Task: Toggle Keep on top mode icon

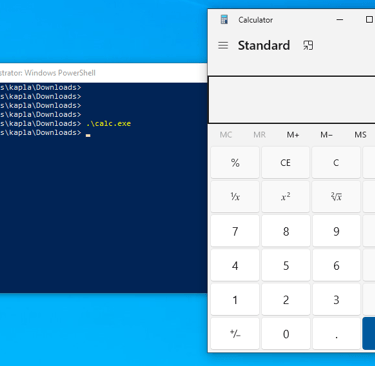Action: [x=308, y=45]
